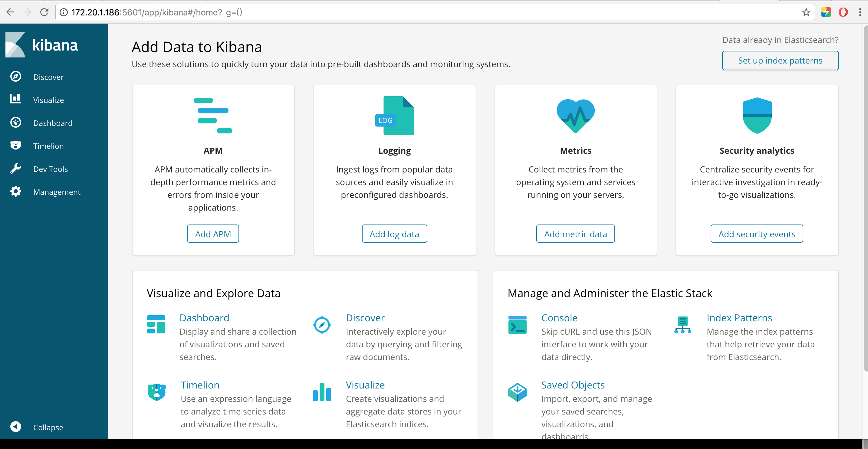Open the Discover link under Explore Data
This screenshot has width=868, height=449.
(x=365, y=318)
